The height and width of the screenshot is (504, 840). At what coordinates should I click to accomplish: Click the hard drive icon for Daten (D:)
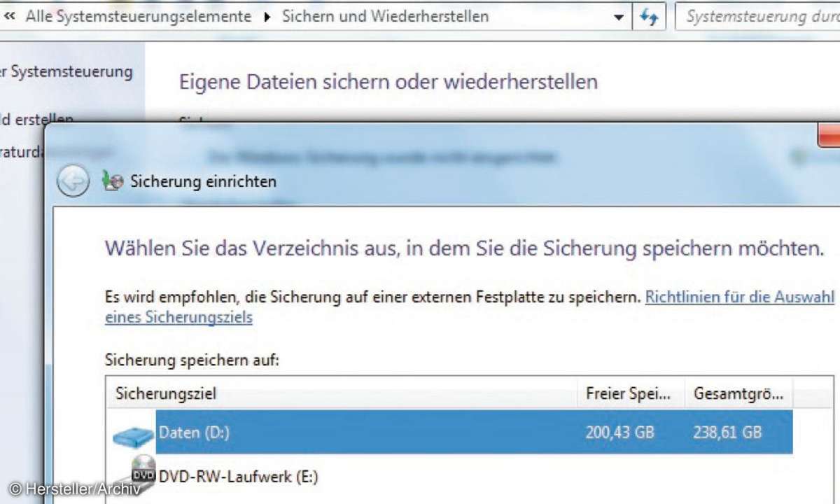click(x=133, y=437)
